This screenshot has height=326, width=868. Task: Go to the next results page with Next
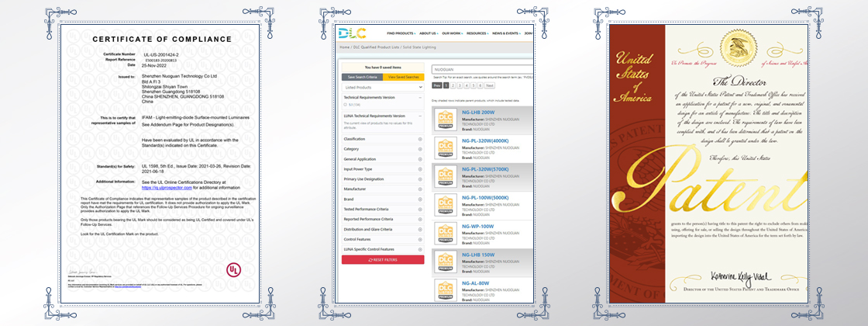490,86
